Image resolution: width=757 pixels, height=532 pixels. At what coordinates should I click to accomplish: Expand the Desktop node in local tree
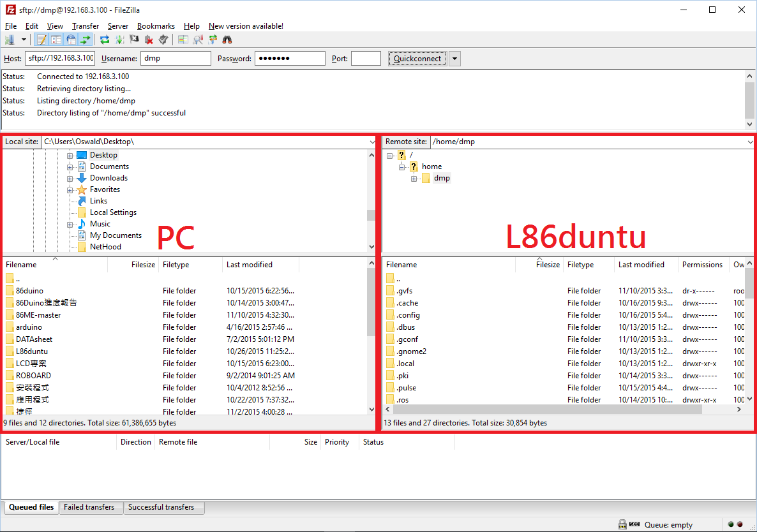70,155
